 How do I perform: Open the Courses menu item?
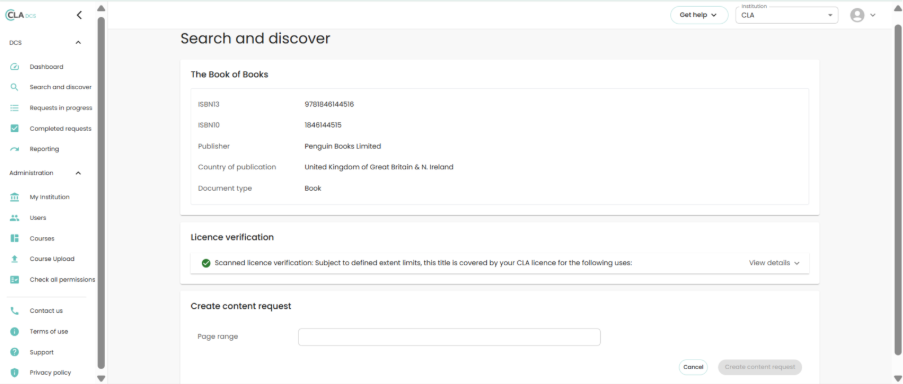pyautogui.click(x=42, y=238)
